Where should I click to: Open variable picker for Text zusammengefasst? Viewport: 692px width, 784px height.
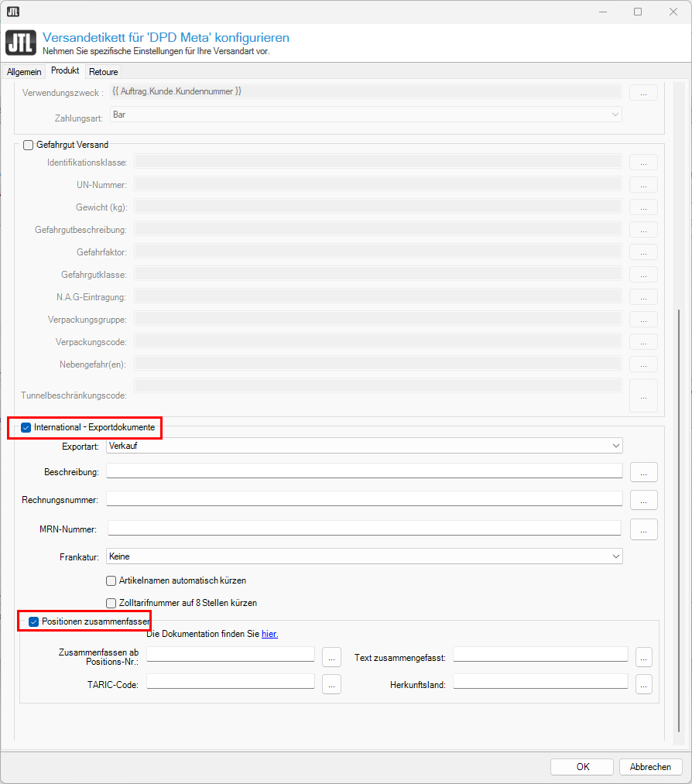tap(643, 657)
